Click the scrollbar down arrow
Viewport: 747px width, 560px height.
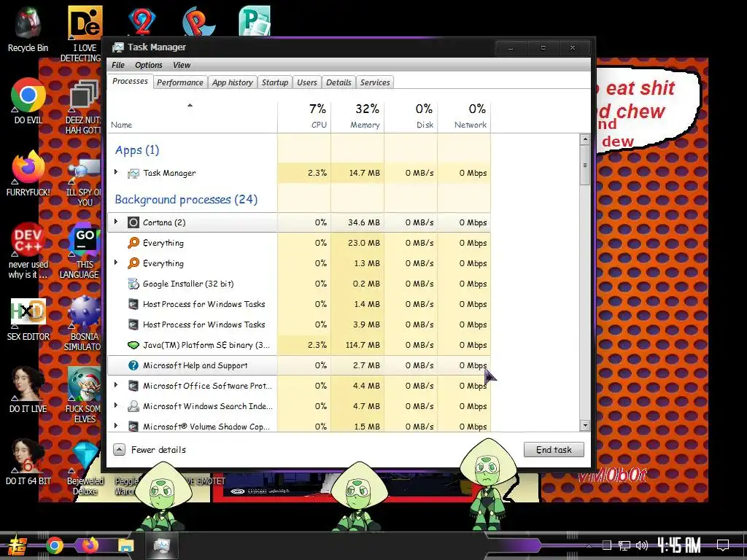(x=584, y=426)
